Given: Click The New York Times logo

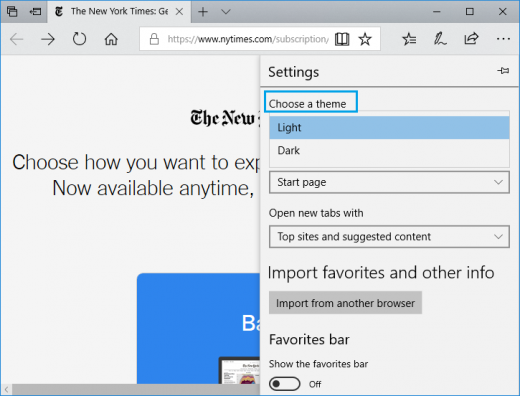Looking at the screenshot, I should [225, 118].
